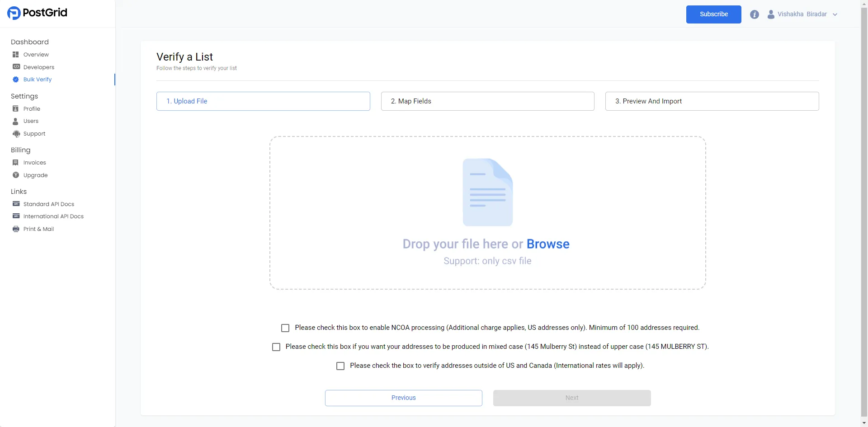Switch to the Map Fields step
This screenshot has height=427, width=868.
coord(487,101)
